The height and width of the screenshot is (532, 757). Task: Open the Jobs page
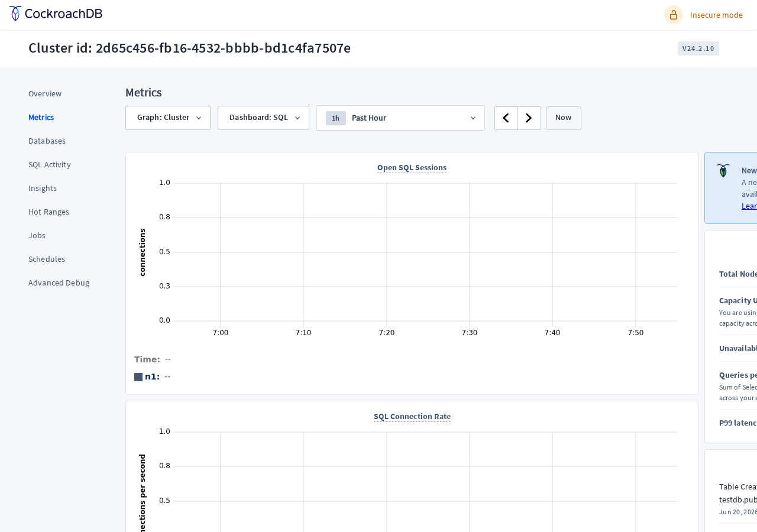pos(37,235)
